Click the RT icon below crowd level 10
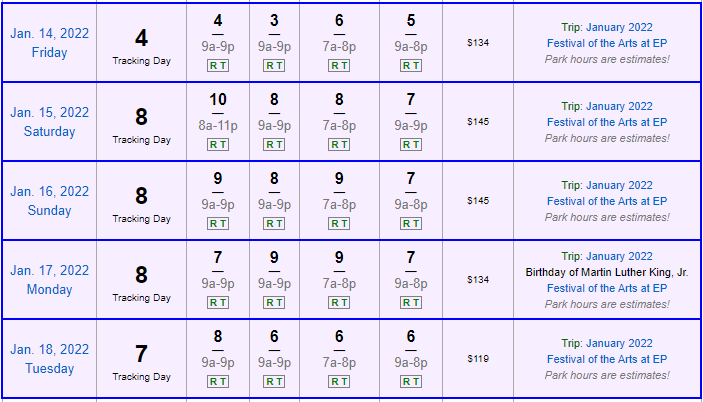 tap(218, 144)
